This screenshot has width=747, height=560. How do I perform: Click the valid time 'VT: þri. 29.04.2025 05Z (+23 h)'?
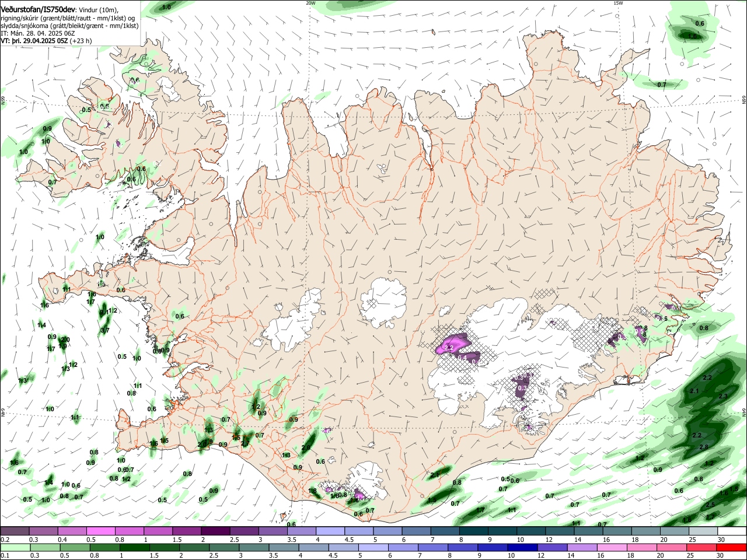pos(47,41)
